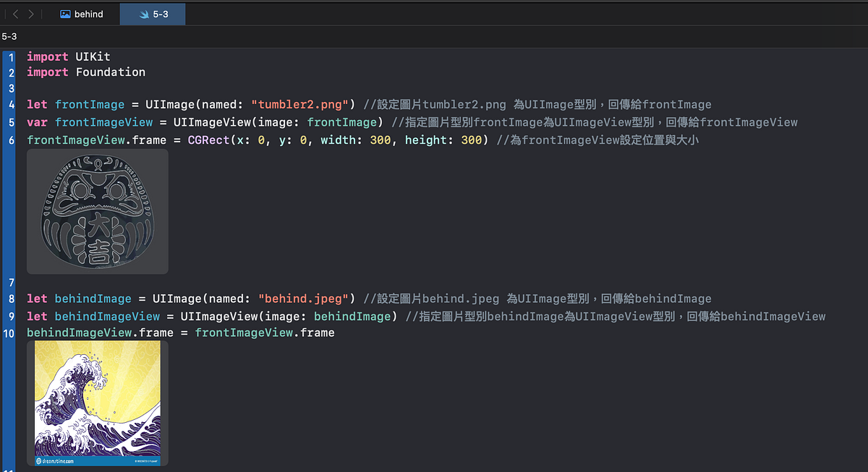This screenshot has width=868, height=472.
Task: Click the "tumbler2.png" string literal
Action: (299, 104)
